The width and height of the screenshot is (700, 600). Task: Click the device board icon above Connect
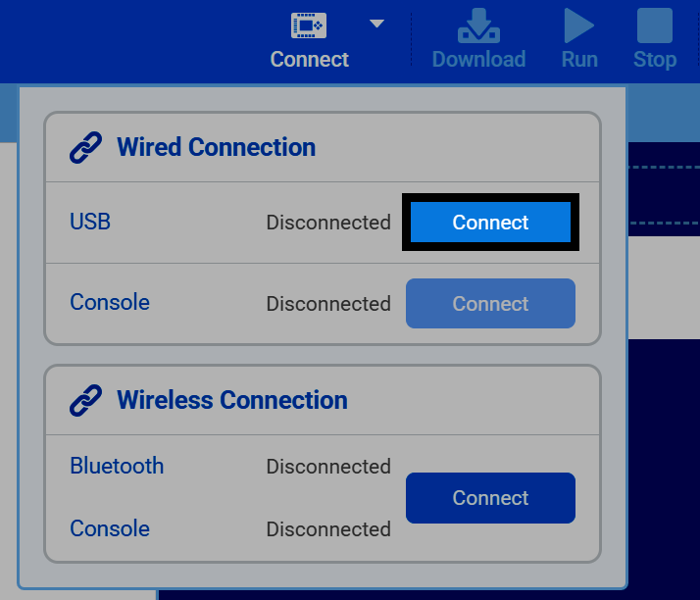pyautogui.click(x=309, y=25)
